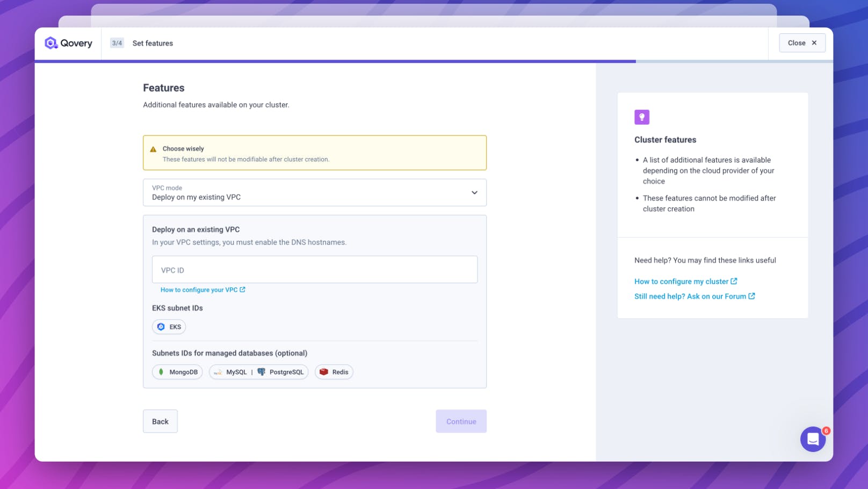Click the red notification badge on chat

click(826, 431)
